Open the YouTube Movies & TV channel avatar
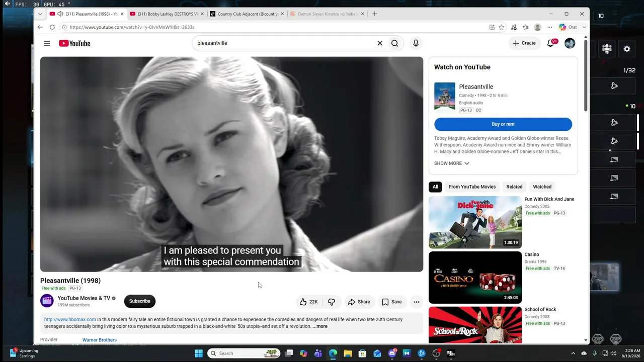Screen dimensions: 644x362 coord(47,301)
